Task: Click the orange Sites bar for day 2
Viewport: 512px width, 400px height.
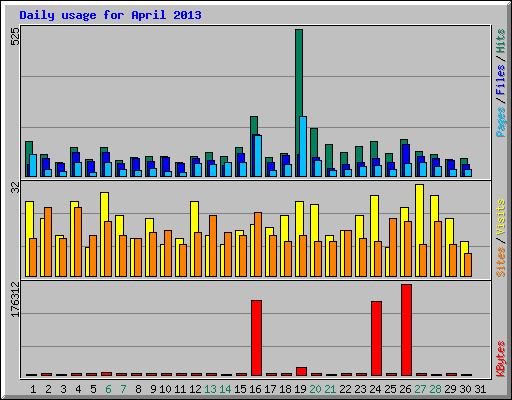Action: tap(48, 242)
